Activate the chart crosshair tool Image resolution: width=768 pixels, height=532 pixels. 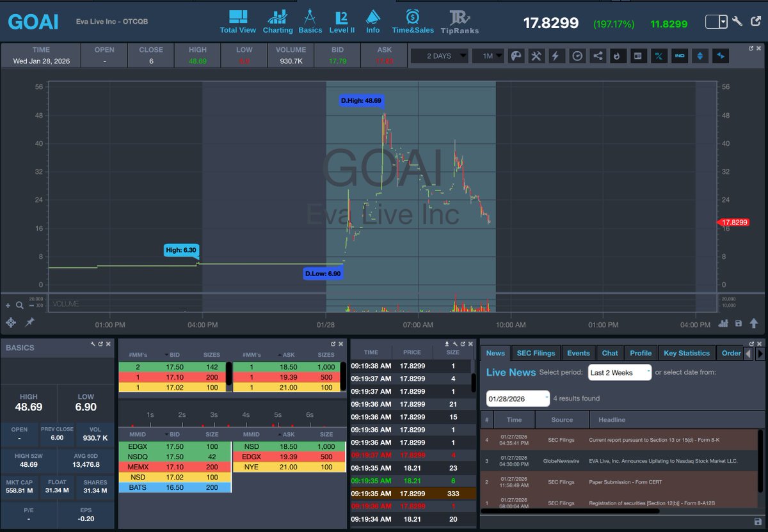coord(11,323)
